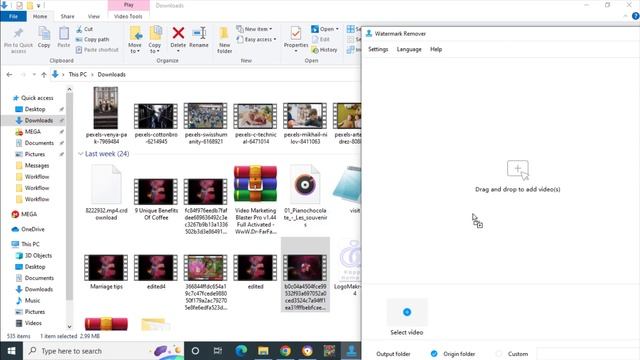Open the Move to dropdown
The height and width of the screenshot is (360, 640).
pyautogui.click(x=135, y=40)
